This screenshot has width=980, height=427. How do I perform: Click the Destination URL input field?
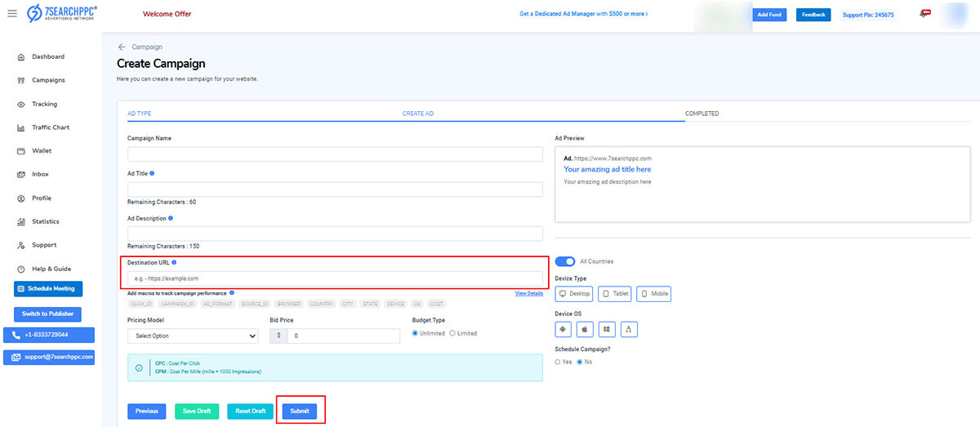(335, 278)
